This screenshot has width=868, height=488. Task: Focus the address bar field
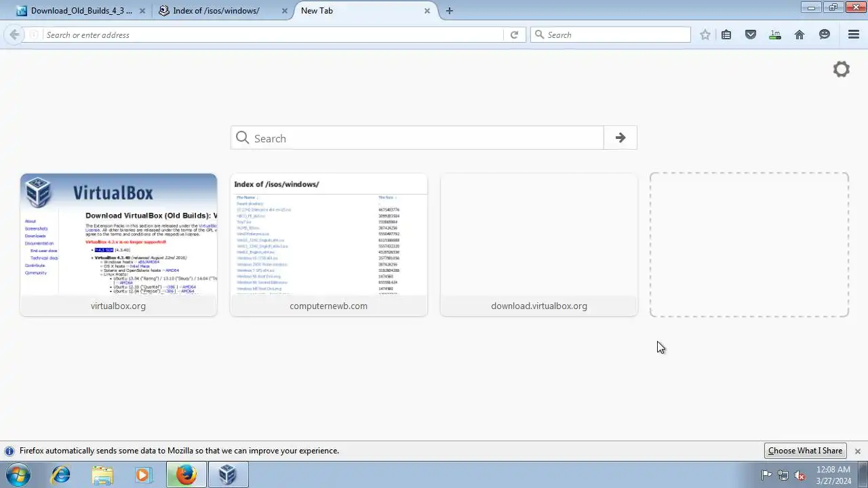coord(274,35)
